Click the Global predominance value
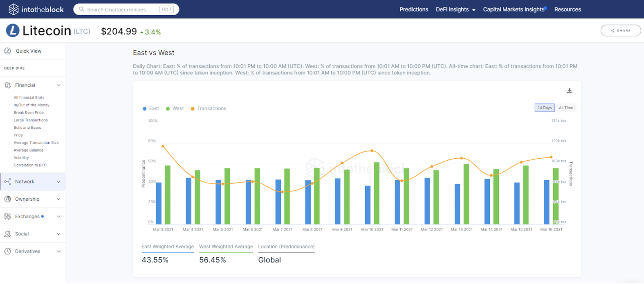 click(x=269, y=260)
